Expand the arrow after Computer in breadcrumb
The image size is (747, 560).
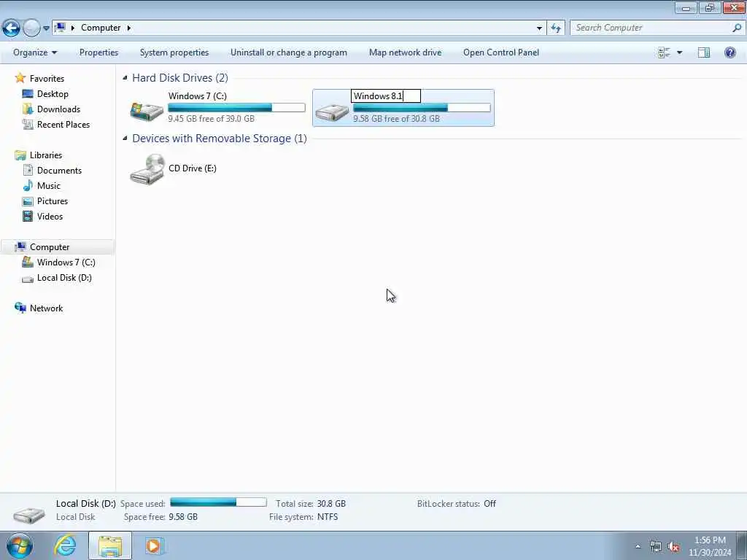coord(128,28)
